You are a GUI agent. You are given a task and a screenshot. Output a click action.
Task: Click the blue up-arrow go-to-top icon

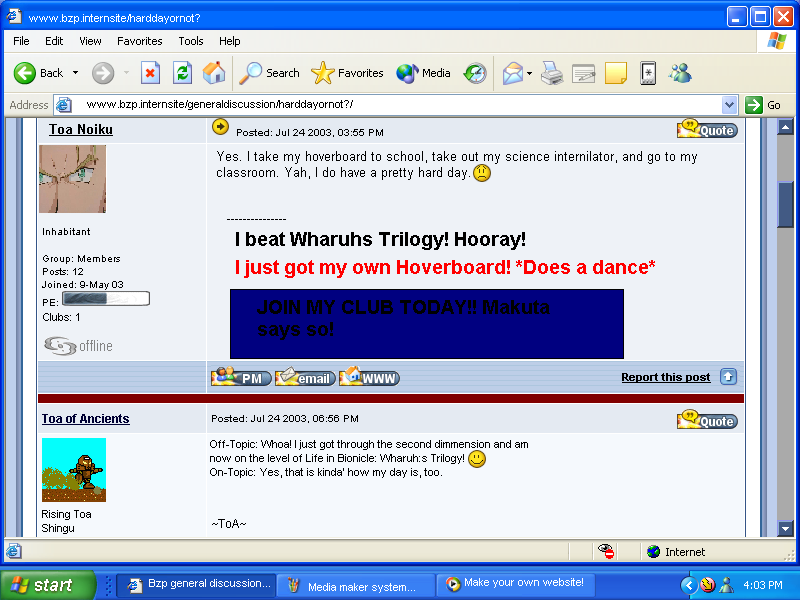(x=728, y=377)
